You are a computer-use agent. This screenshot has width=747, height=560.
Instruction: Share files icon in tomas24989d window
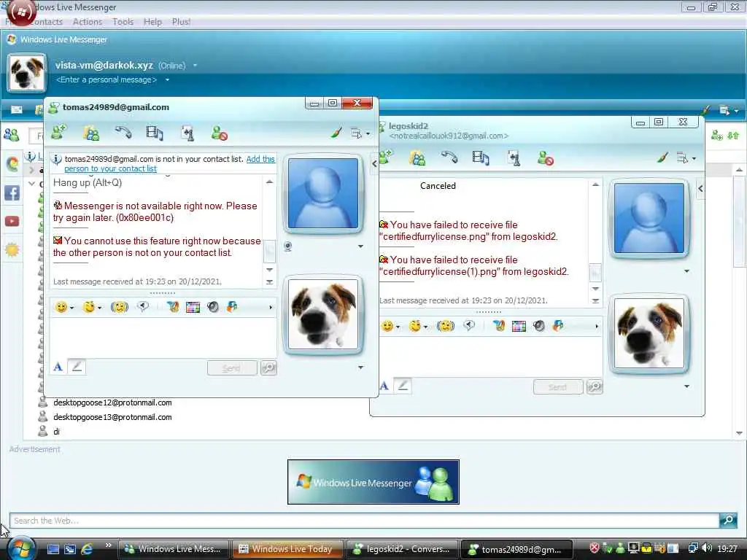(91, 133)
